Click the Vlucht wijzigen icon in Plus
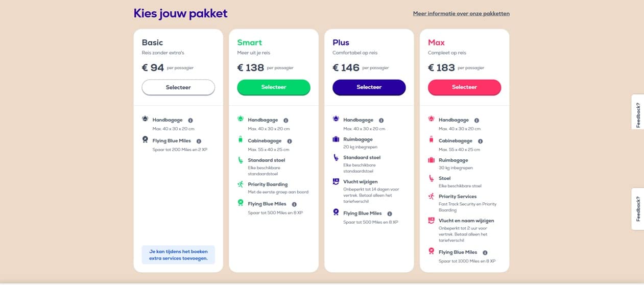 [x=336, y=181]
